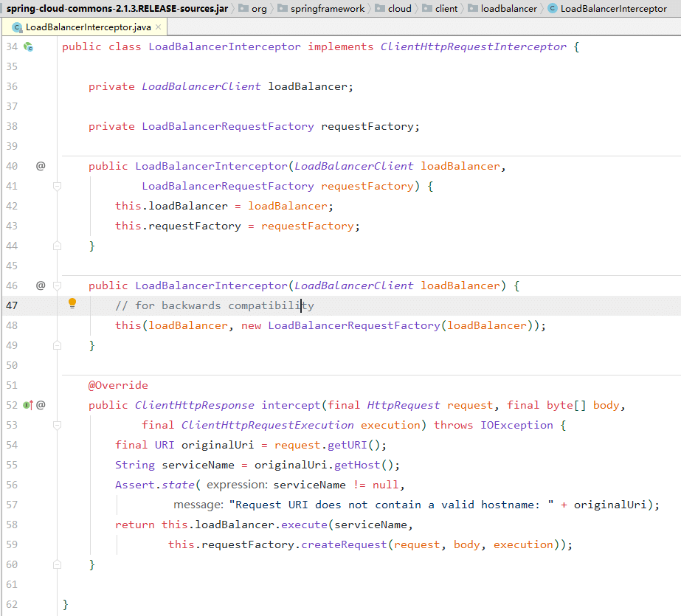Image resolution: width=681 pixels, height=616 pixels.
Task: Click the @ gutter marker on line 40
Action: click(41, 166)
